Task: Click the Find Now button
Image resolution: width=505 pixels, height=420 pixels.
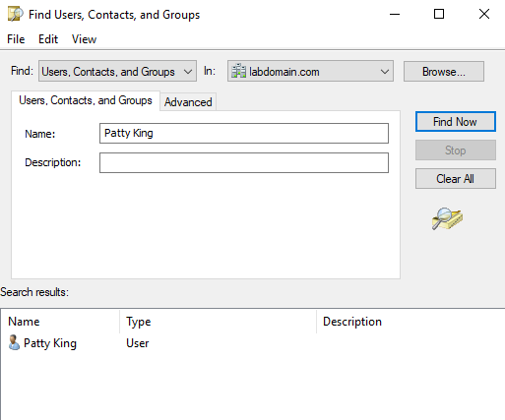Action: 456,122
